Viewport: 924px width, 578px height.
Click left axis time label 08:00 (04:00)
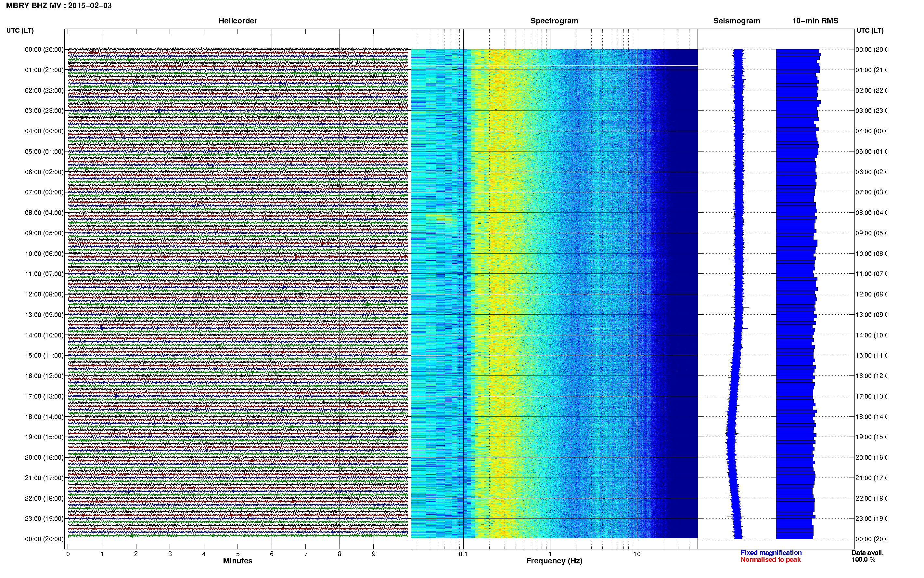44,213
